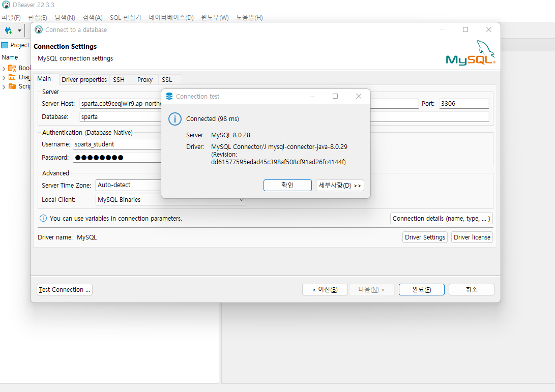Click the Port field showing 3306

[x=464, y=104]
